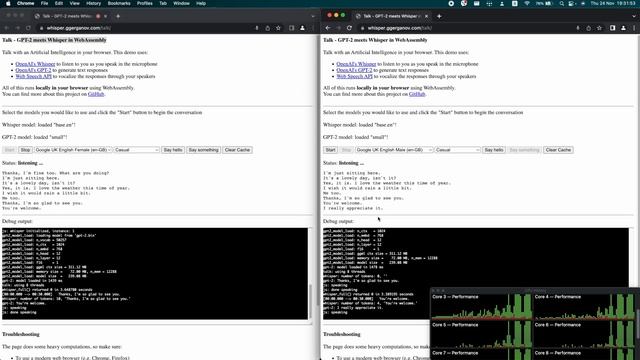Open the Apple menu

pyautogui.click(x=8, y=3)
